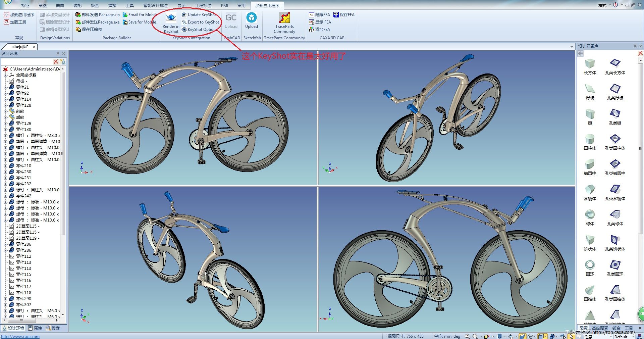Select the 孔类长方体 shape
The height and width of the screenshot is (339, 644).
[x=615, y=66]
